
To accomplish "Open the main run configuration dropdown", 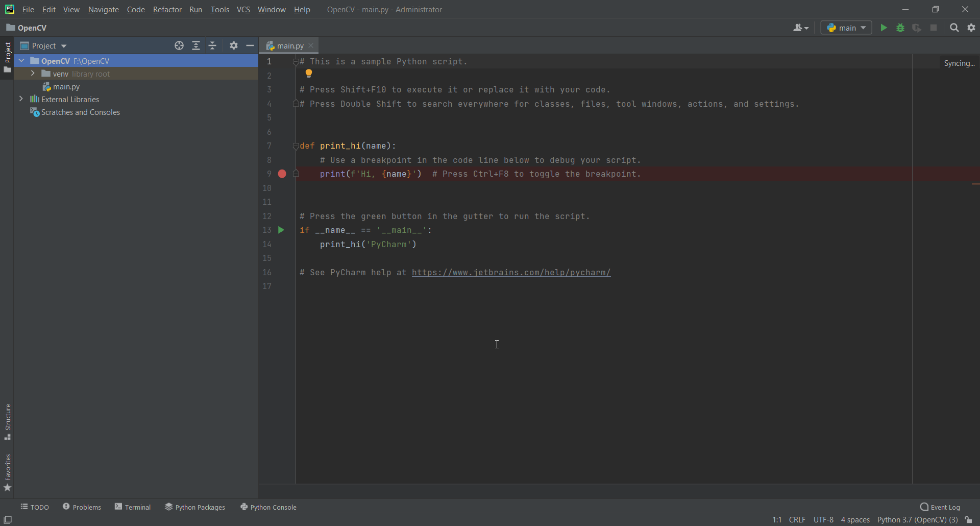I will click(846, 28).
